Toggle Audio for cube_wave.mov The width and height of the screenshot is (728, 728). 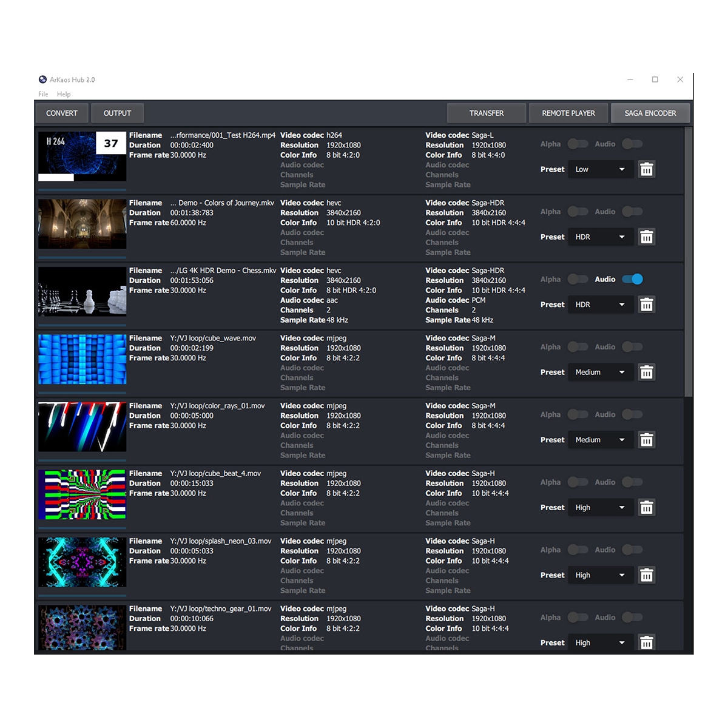point(632,346)
